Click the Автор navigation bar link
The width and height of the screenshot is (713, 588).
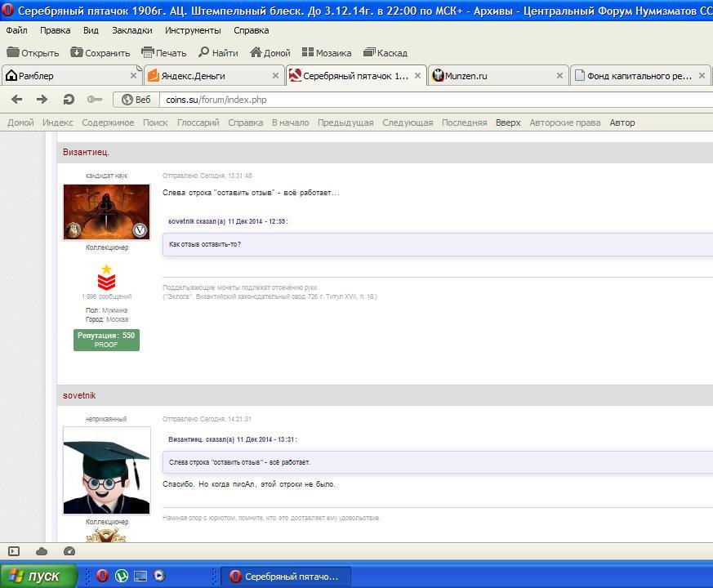coord(622,122)
